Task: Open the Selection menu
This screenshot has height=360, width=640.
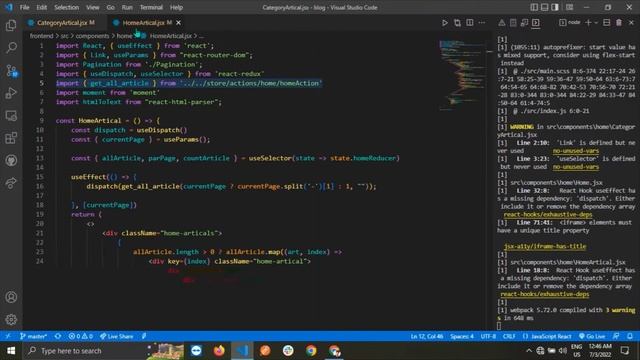Action: (x=67, y=7)
